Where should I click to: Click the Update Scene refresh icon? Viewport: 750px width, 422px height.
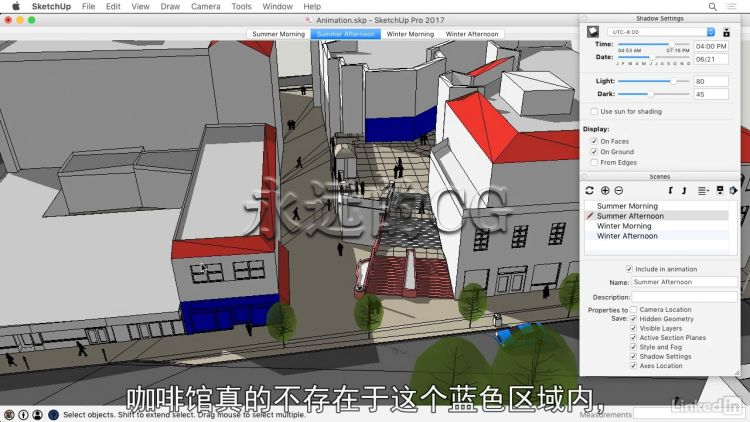[589, 190]
